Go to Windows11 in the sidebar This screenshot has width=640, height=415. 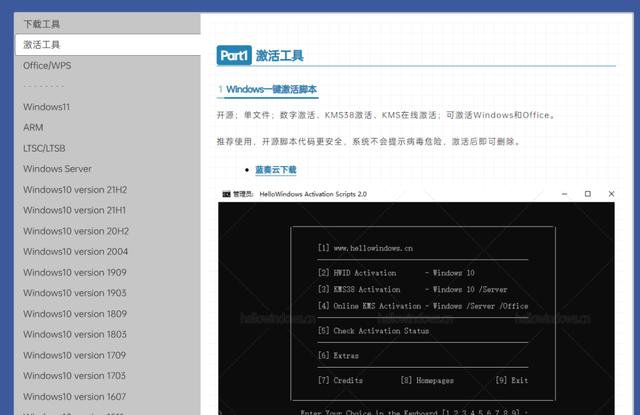coord(108,107)
